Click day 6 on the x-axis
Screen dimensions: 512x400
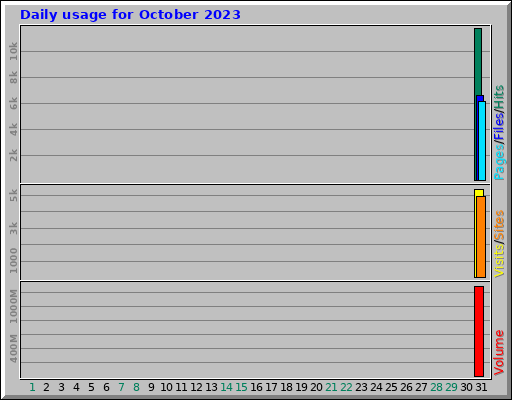pyautogui.click(x=106, y=387)
